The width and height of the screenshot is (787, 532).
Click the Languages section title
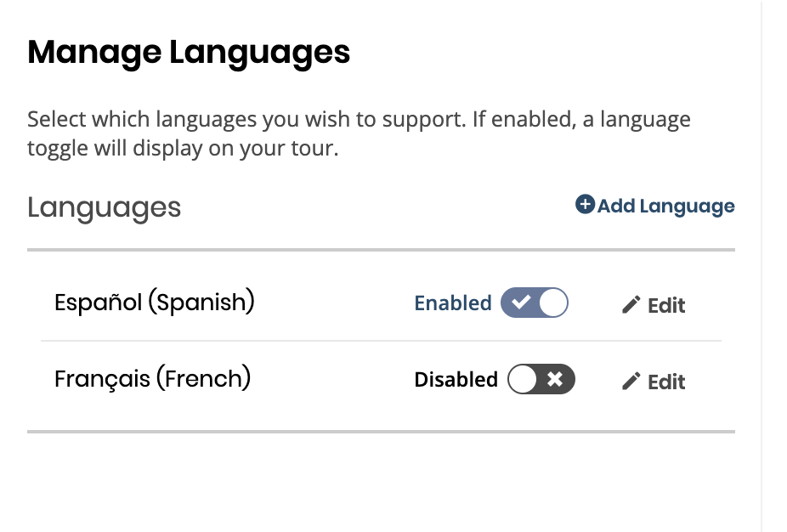104,207
